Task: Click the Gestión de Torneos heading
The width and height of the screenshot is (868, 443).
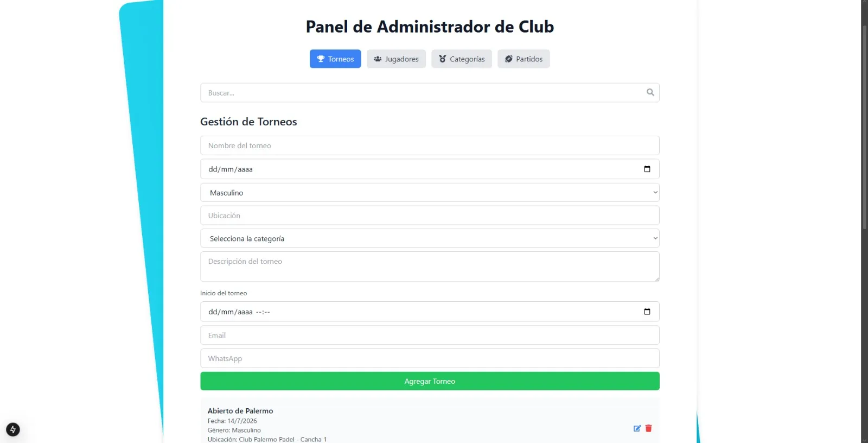Action: [x=248, y=122]
